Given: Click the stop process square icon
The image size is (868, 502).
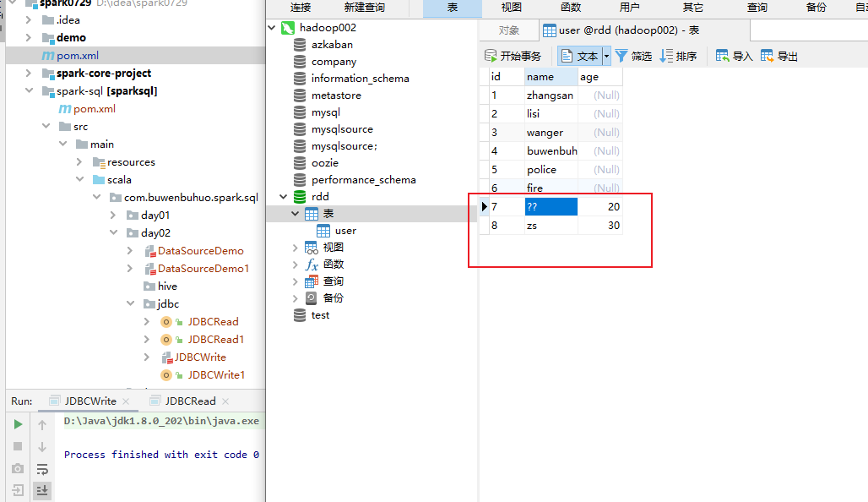Looking at the screenshot, I should [x=18, y=446].
